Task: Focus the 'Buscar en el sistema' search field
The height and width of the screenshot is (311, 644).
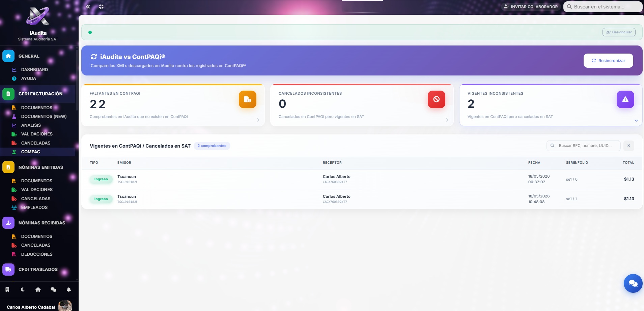Action: pyautogui.click(x=603, y=7)
